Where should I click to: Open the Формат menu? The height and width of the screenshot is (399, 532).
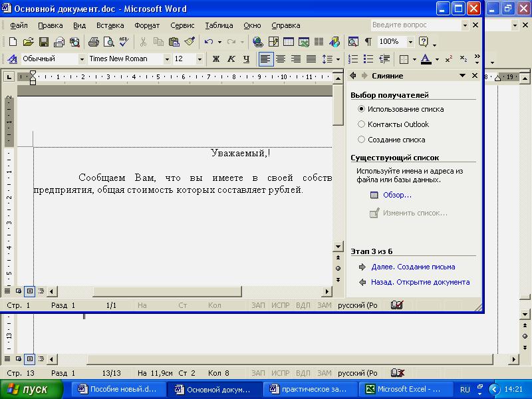[147, 25]
